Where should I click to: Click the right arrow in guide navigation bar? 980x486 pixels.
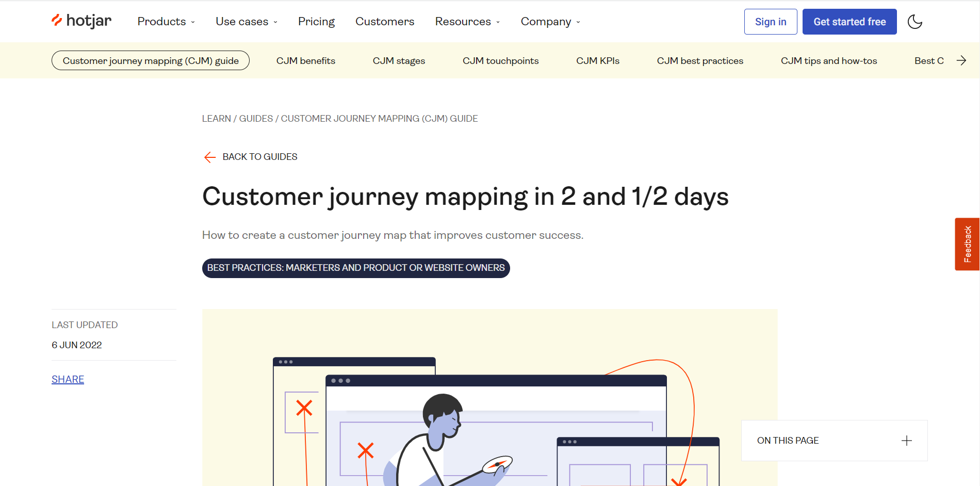click(x=961, y=60)
